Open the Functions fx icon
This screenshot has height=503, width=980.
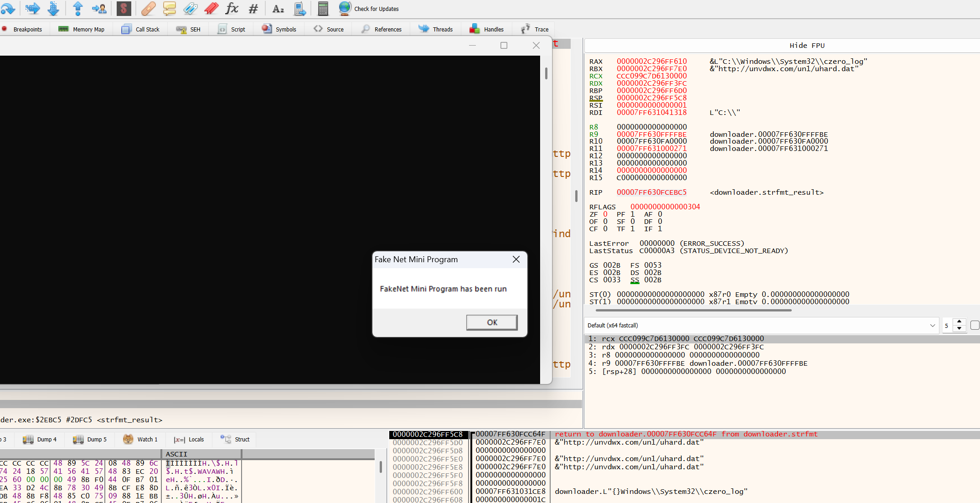(232, 8)
